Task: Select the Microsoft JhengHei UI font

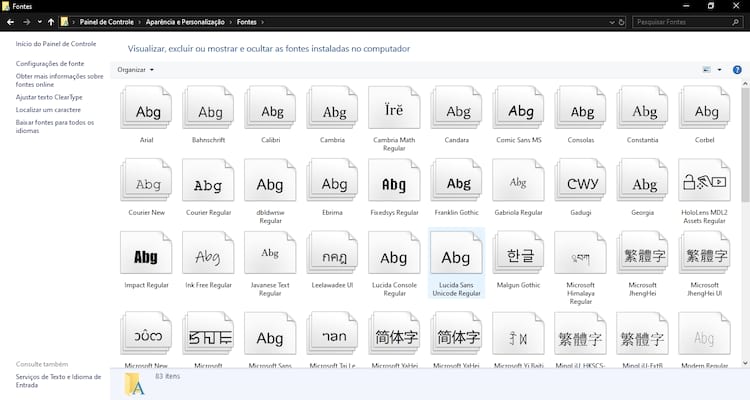Action: (705, 253)
